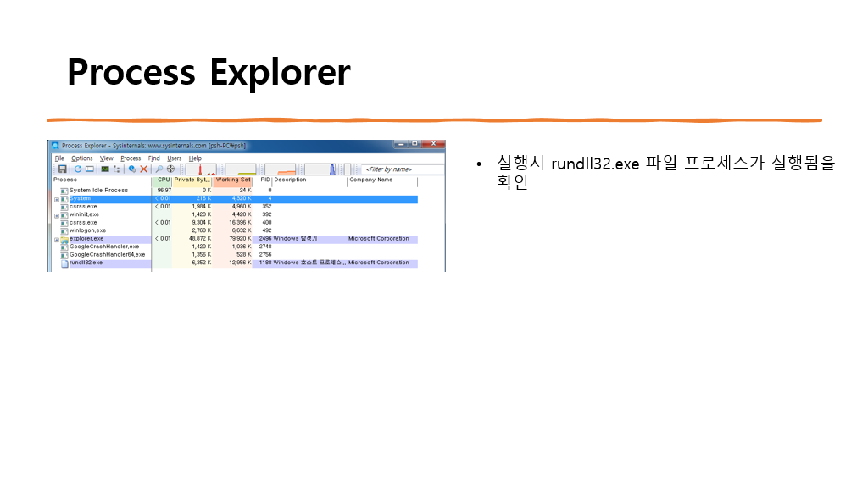The image size is (868, 488).
Task: Click the Refresh Now toolbar icon
Action: 78,169
